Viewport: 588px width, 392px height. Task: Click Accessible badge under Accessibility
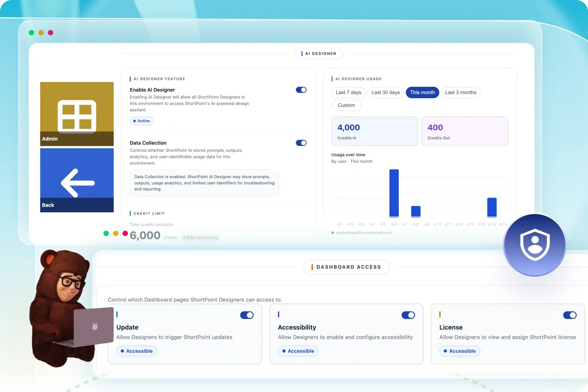298,351
